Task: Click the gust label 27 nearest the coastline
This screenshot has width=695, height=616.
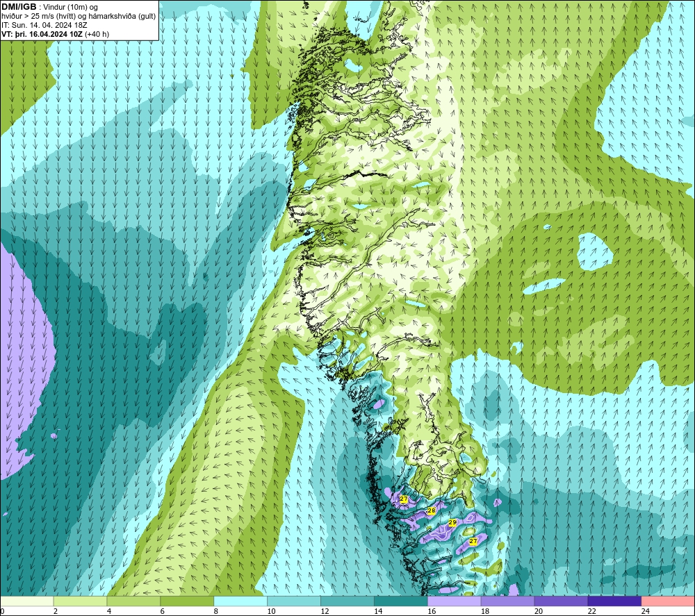Action: (x=403, y=499)
